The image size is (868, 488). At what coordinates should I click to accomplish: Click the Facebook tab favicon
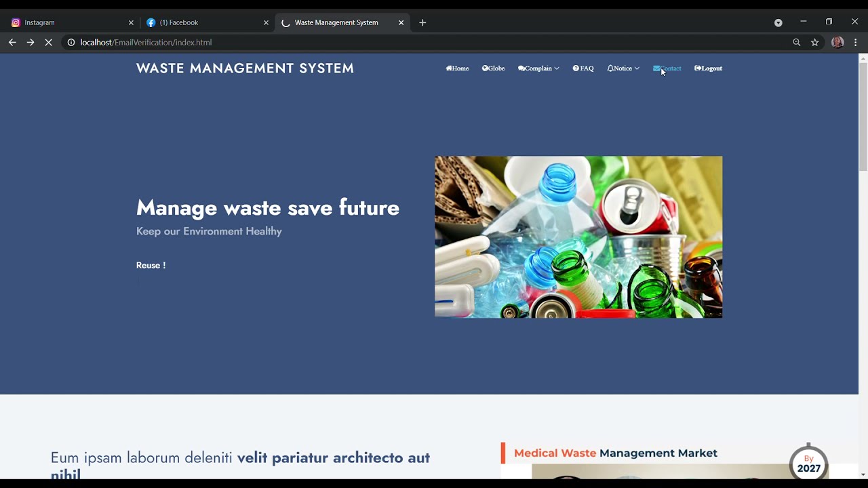point(151,22)
